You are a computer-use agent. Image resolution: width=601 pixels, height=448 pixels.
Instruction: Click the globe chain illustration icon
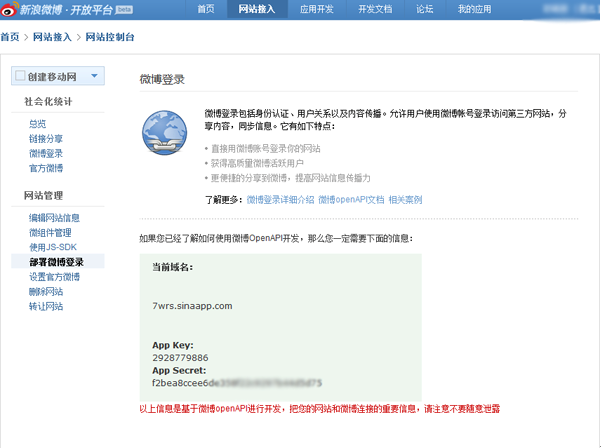click(x=164, y=133)
